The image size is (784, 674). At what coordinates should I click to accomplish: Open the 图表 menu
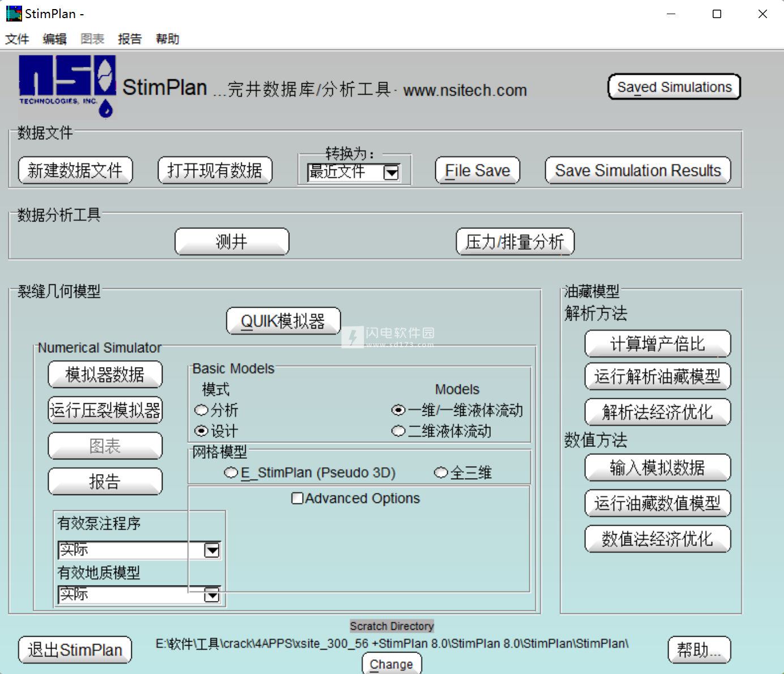pyautogui.click(x=92, y=39)
